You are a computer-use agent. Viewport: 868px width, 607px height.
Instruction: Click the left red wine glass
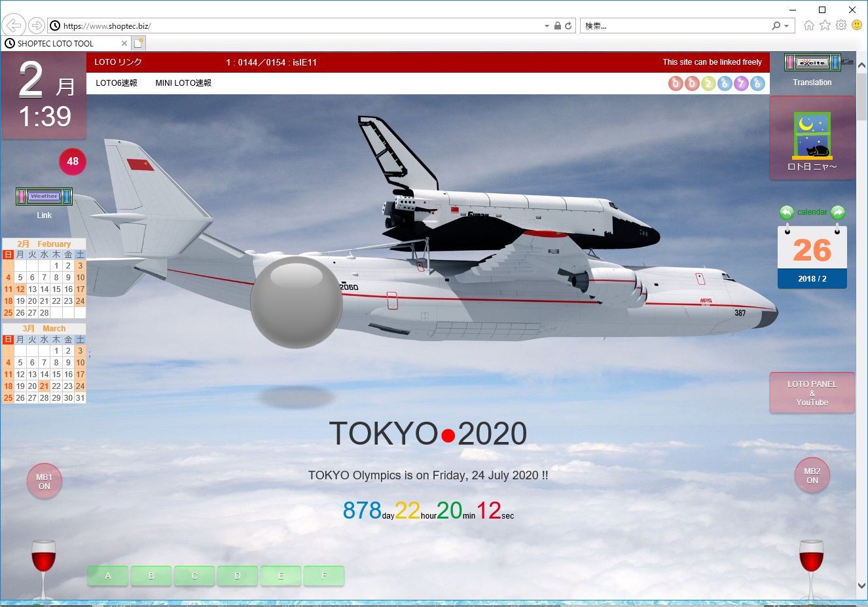44,564
